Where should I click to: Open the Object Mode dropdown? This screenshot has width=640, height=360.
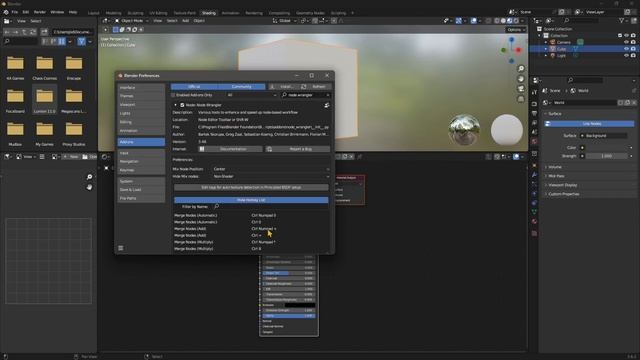tap(131, 21)
